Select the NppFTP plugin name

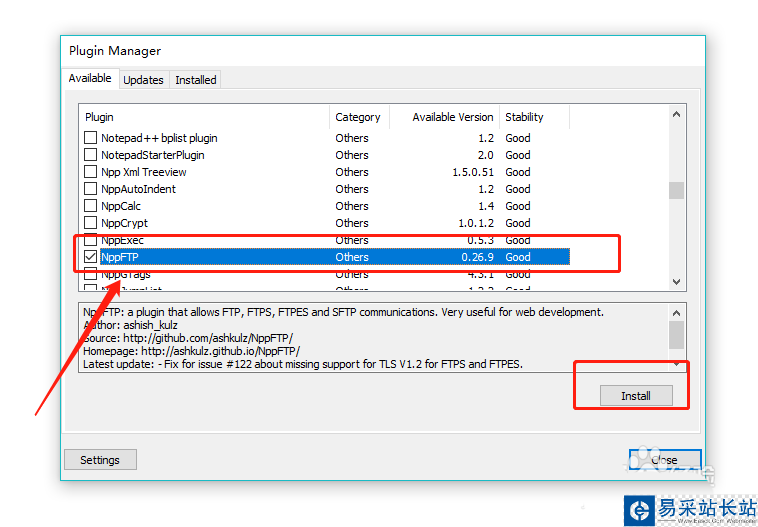(x=119, y=257)
